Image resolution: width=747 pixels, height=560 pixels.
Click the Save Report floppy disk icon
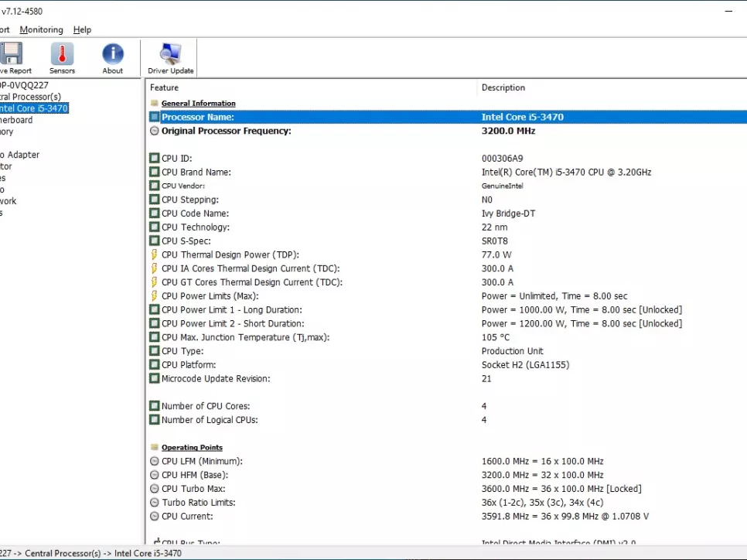12,53
